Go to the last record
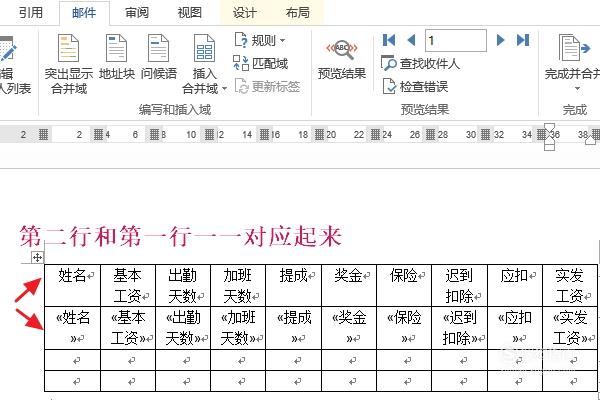Viewport: 600px width, 400px height. pyautogui.click(x=523, y=40)
